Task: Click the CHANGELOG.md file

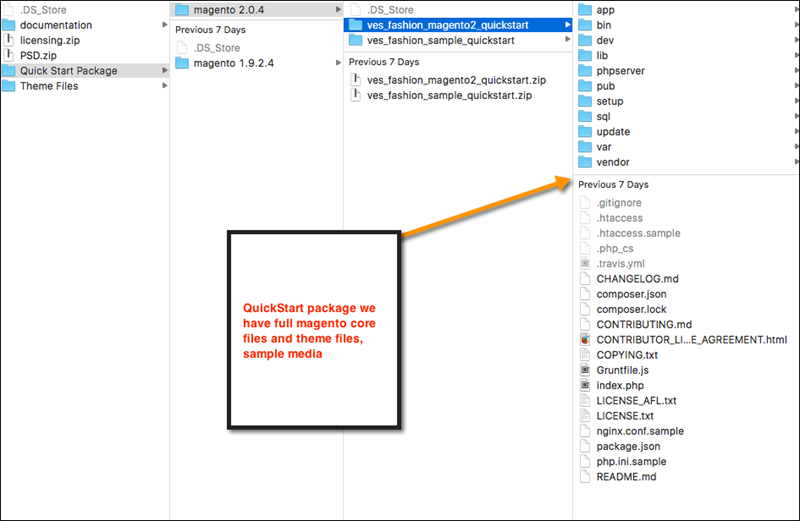Action: pos(637,279)
